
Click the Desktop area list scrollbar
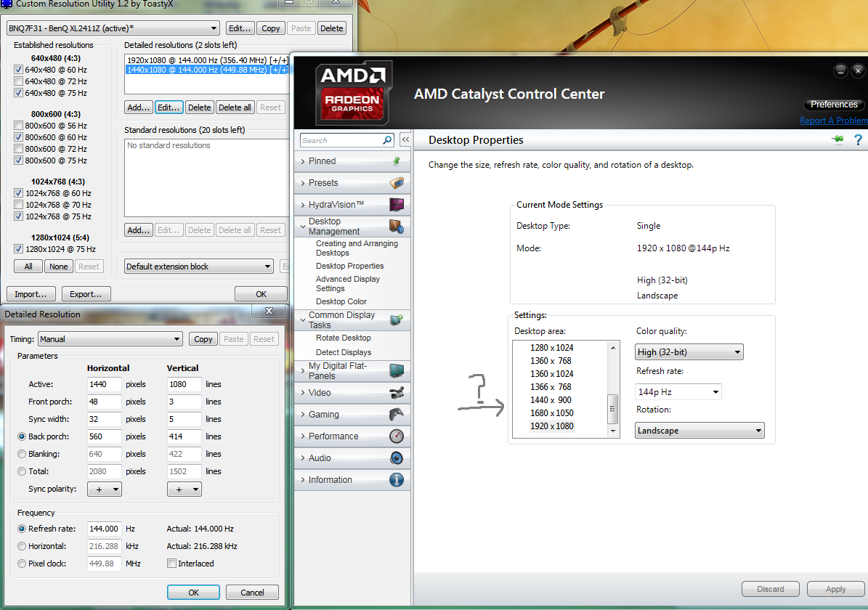click(613, 407)
